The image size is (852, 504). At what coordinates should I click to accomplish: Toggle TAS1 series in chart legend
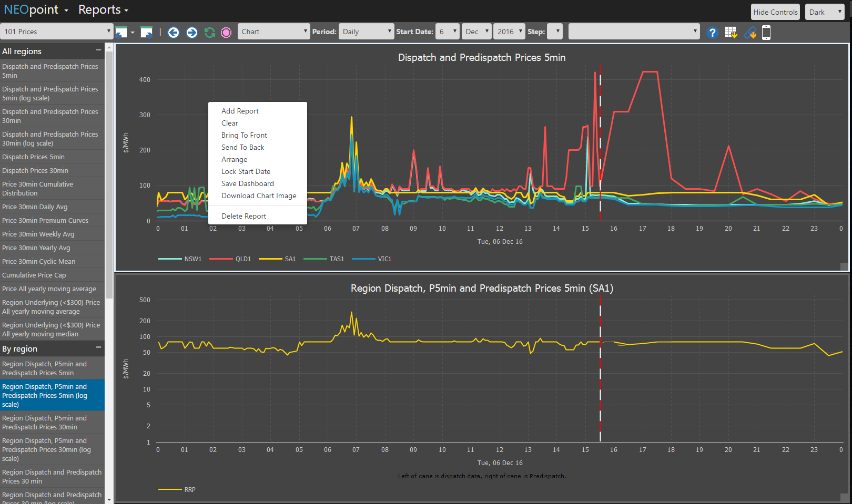click(337, 259)
